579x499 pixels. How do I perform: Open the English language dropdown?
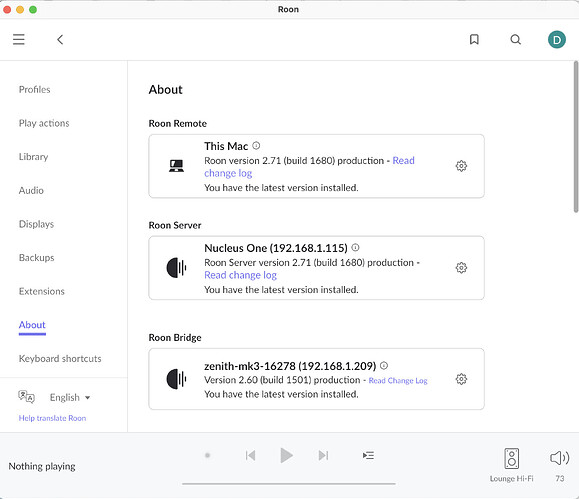[x=70, y=397]
